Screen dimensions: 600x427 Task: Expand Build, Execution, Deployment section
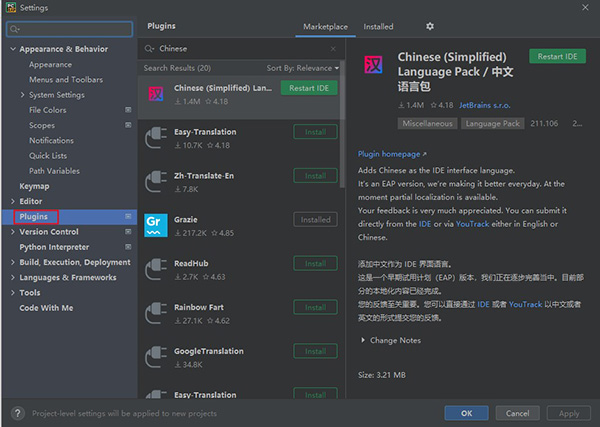point(13,262)
